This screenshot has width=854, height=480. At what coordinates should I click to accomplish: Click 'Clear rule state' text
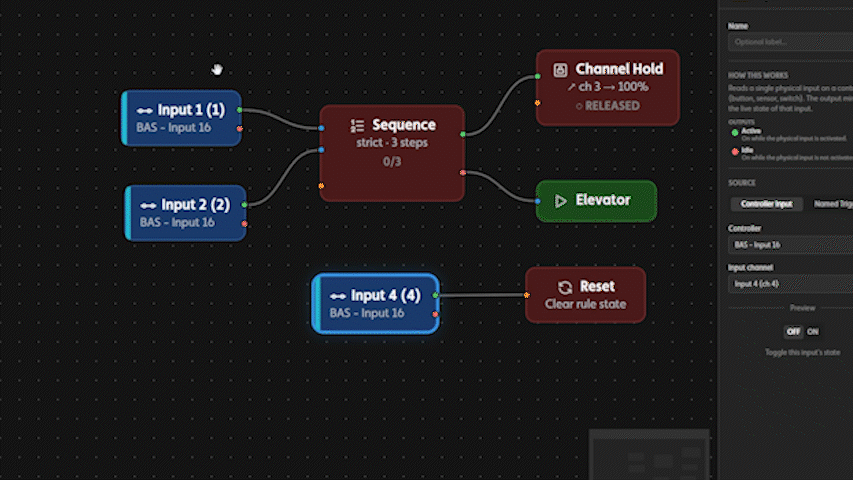click(x=585, y=305)
